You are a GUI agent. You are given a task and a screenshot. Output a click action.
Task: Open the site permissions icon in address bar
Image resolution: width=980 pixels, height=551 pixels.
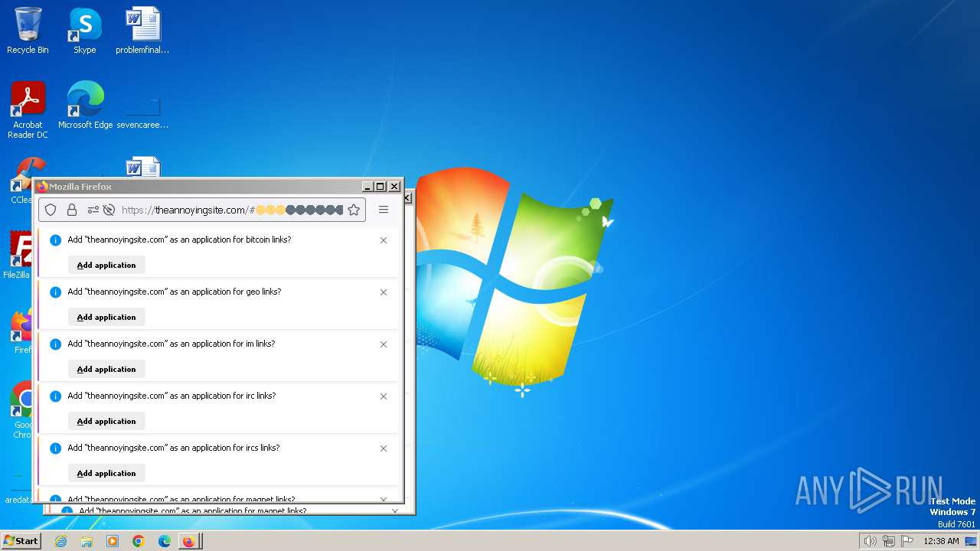(93, 210)
